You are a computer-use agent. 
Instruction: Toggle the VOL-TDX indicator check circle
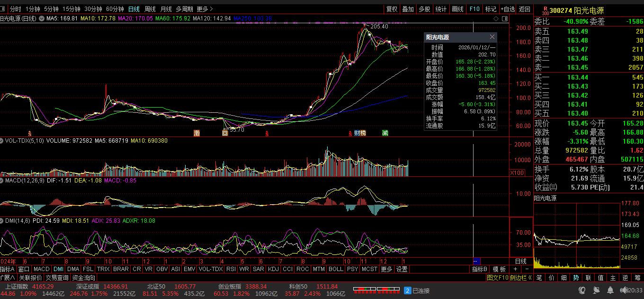tap(2, 141)
